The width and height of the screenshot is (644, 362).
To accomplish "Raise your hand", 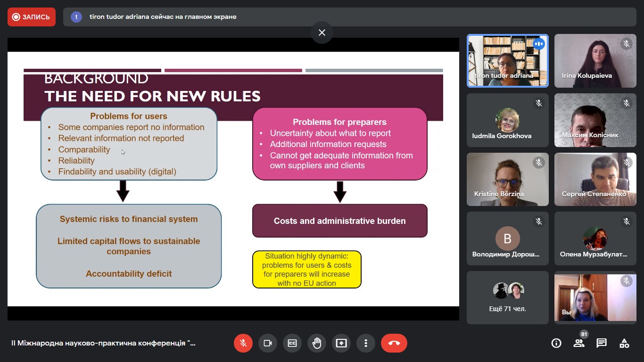I will (x=317, y=343).
